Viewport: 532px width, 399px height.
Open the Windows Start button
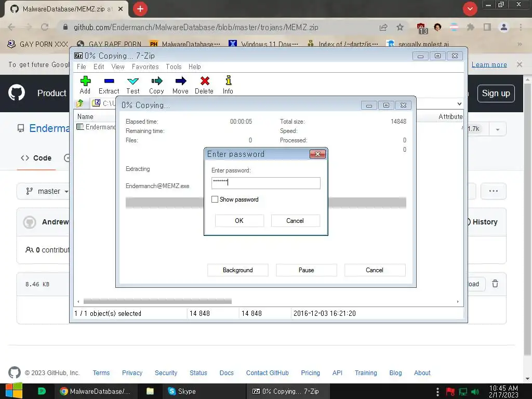(x=14, y=391)
